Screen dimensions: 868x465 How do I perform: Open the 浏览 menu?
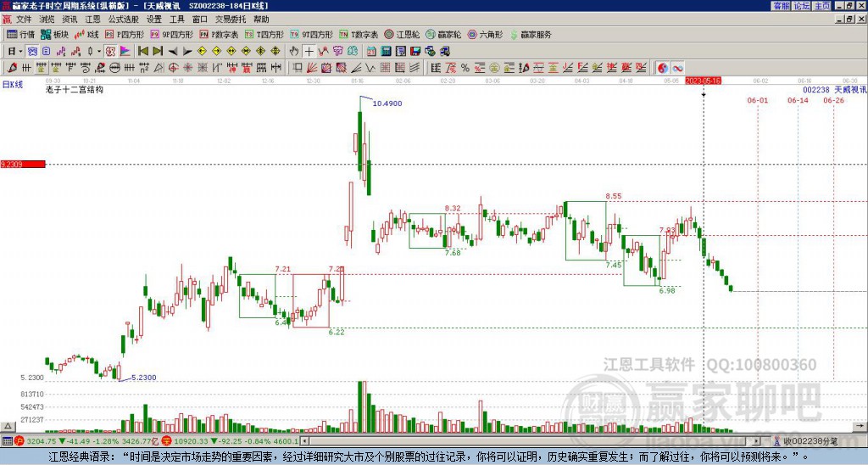[x=47, y=20]
